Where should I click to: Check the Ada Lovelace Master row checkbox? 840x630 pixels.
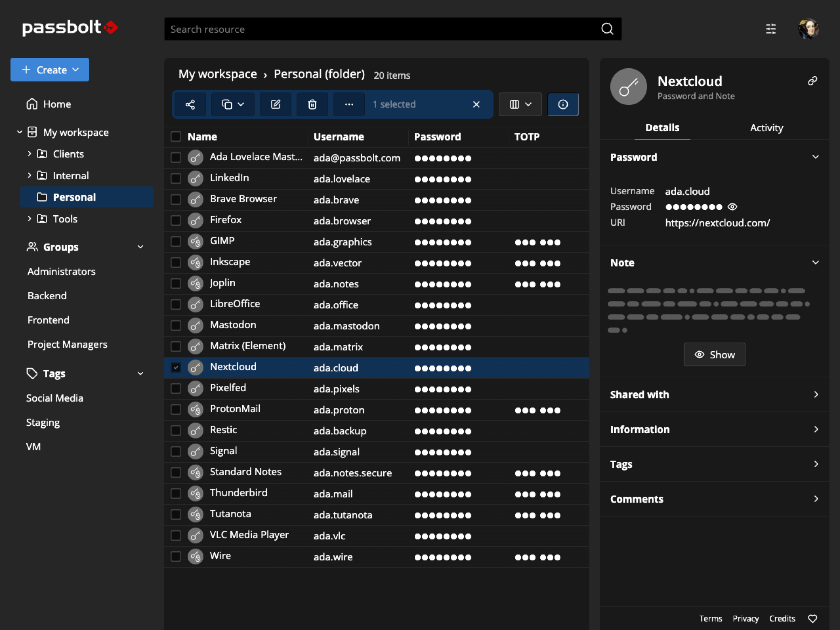(176, 157)
